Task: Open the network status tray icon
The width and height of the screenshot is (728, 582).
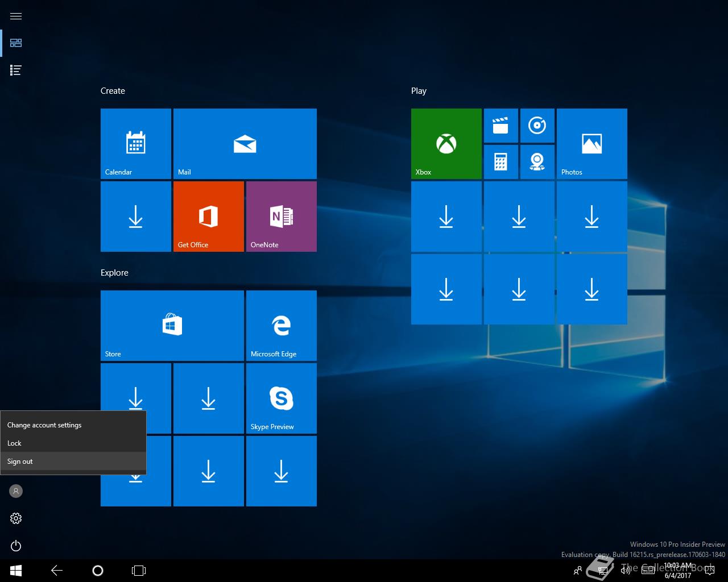Action: (602, 571)
